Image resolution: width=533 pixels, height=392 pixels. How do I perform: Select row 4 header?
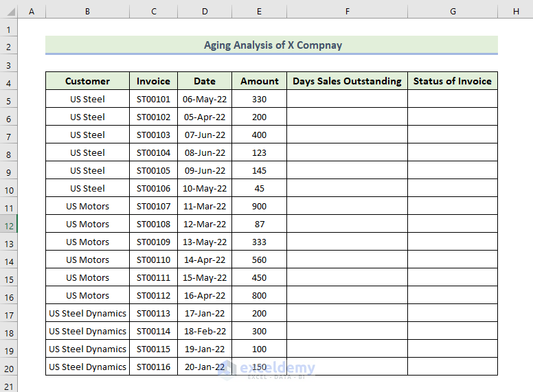tap(8, 82)
